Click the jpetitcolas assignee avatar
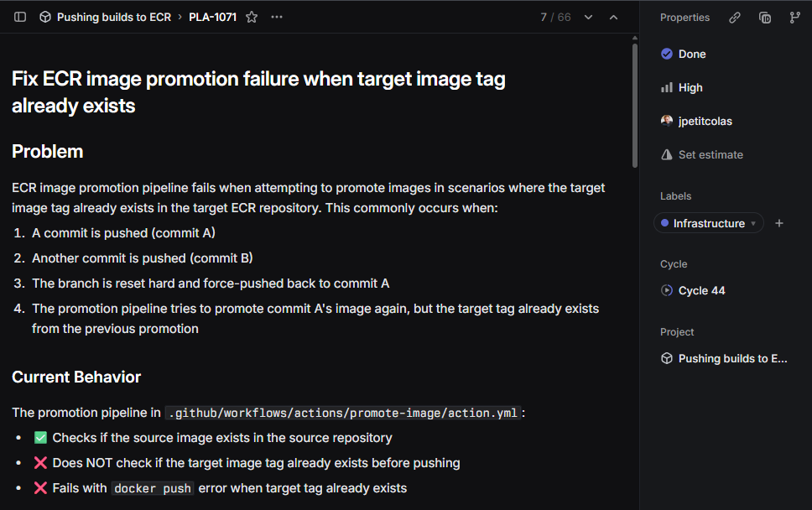This screenshot has height=510, width=812. point(665,121)
